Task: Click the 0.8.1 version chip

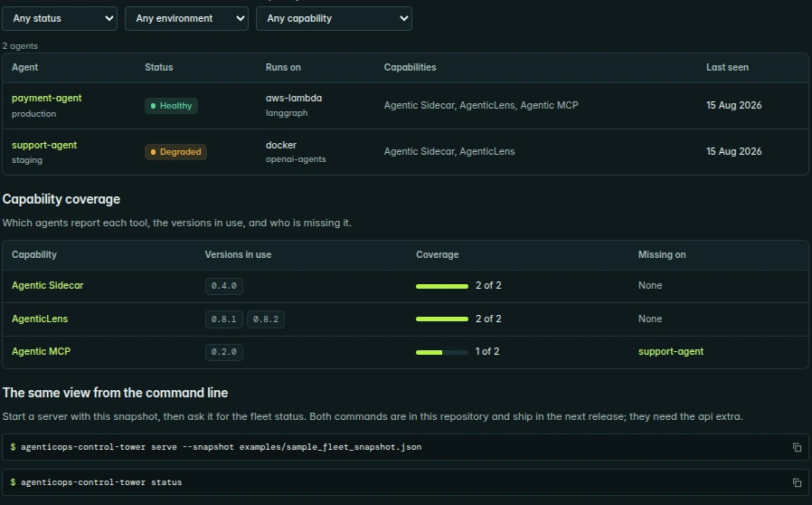Action: pos(223,319)
